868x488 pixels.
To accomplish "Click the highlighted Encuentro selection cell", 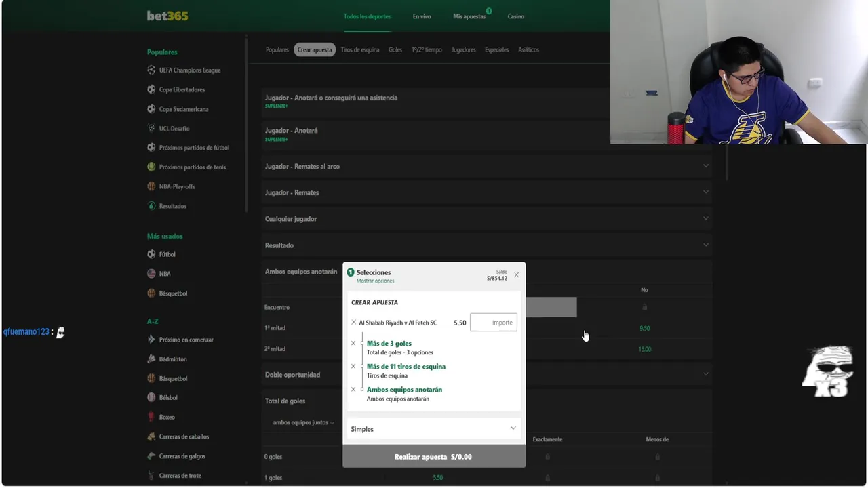I will pos(551,307).
